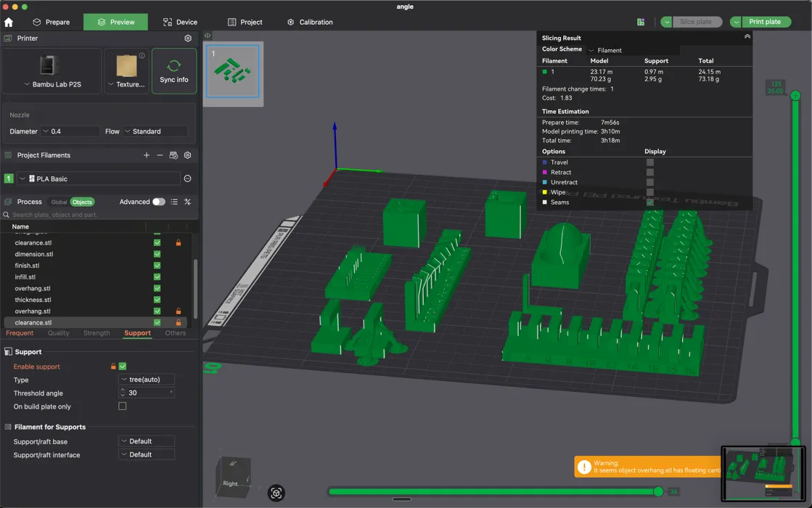Remove a project filament with minus icon
The image size is (812, 508).
(x=160, y=155)
